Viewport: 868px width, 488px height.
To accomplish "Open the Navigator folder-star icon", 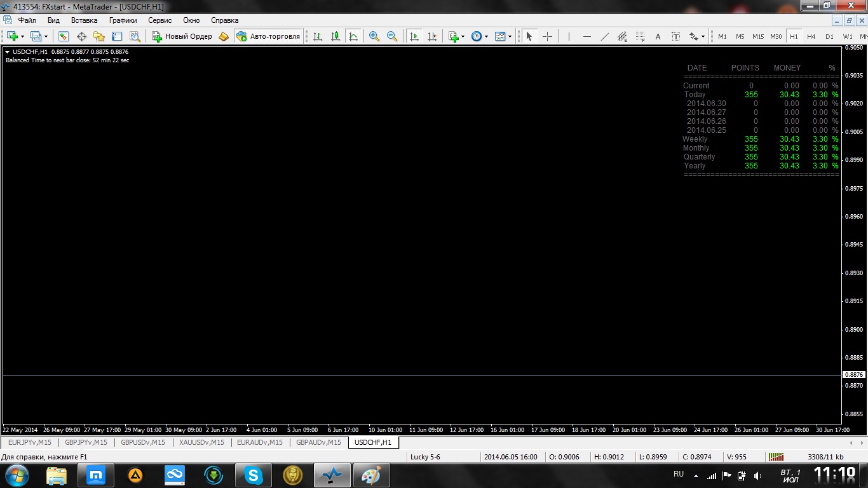I will [x=99, y=36].
